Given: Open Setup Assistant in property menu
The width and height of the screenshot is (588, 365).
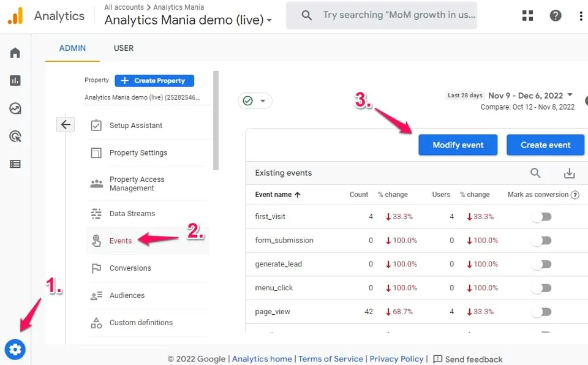Looking at the screenshot, I should pos(148,126).
